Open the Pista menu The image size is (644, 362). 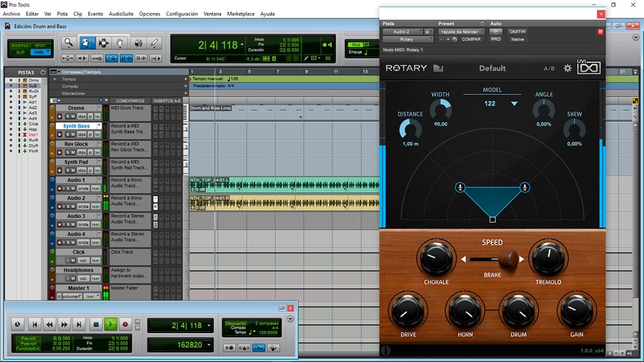coord(62,13)
